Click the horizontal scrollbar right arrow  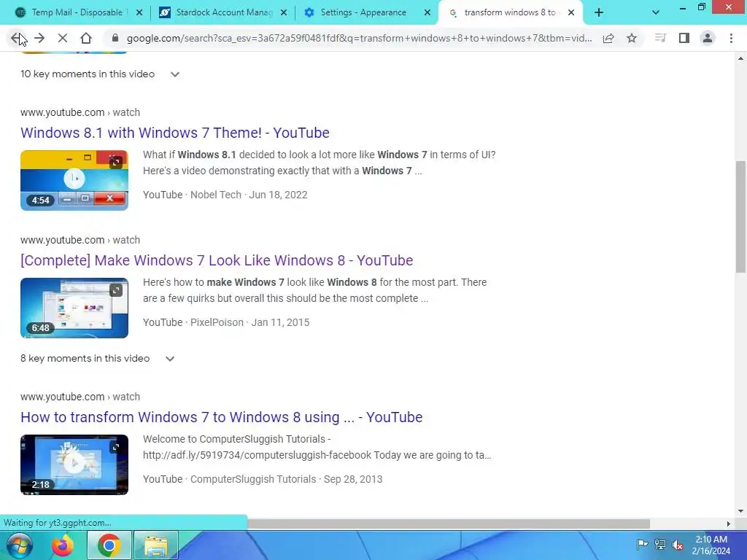728,524
